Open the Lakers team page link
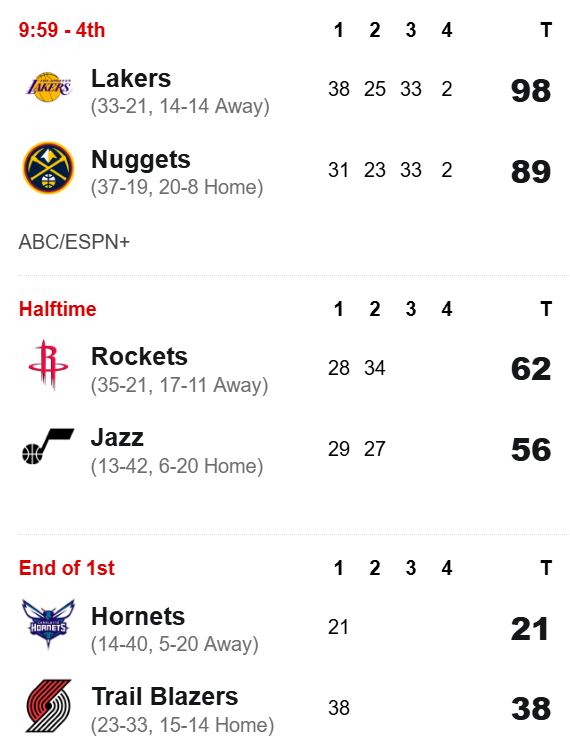Screen dimensions: 570x749 point(131,78)
